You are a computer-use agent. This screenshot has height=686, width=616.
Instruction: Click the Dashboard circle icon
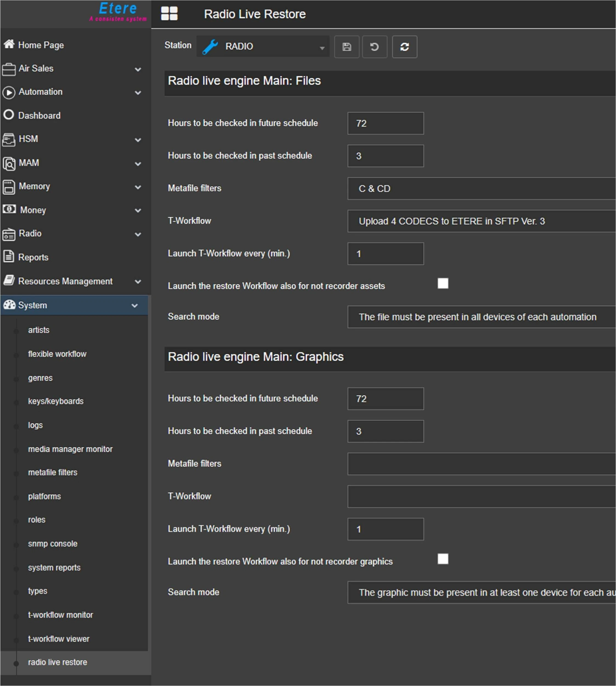9,115
